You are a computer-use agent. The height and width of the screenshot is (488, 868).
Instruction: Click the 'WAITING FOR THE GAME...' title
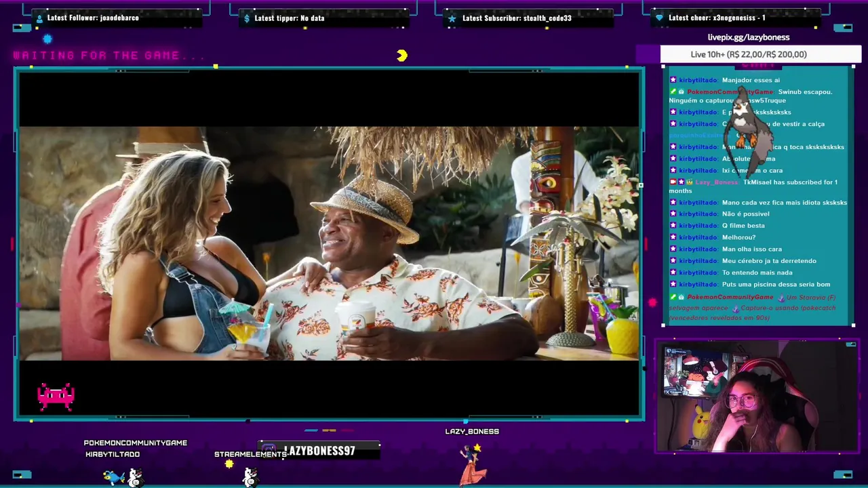pyautogui.click(x=109, y=56)
